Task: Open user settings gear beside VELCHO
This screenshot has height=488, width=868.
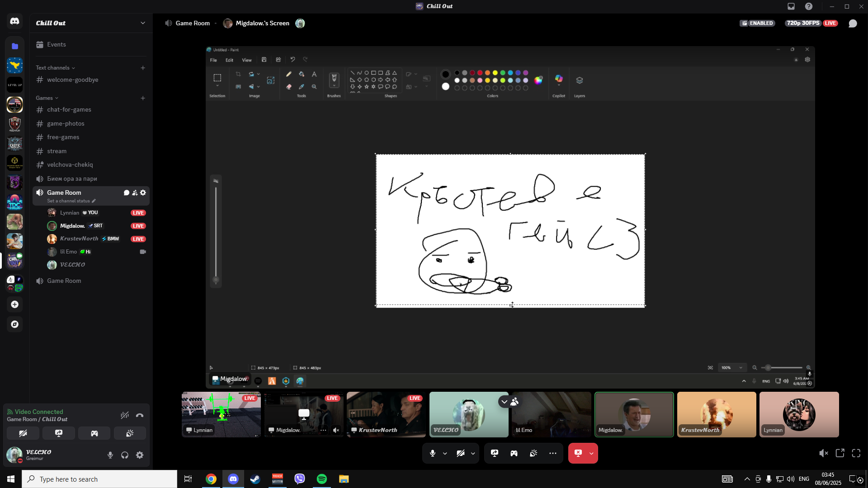Action: pos(140,455)
